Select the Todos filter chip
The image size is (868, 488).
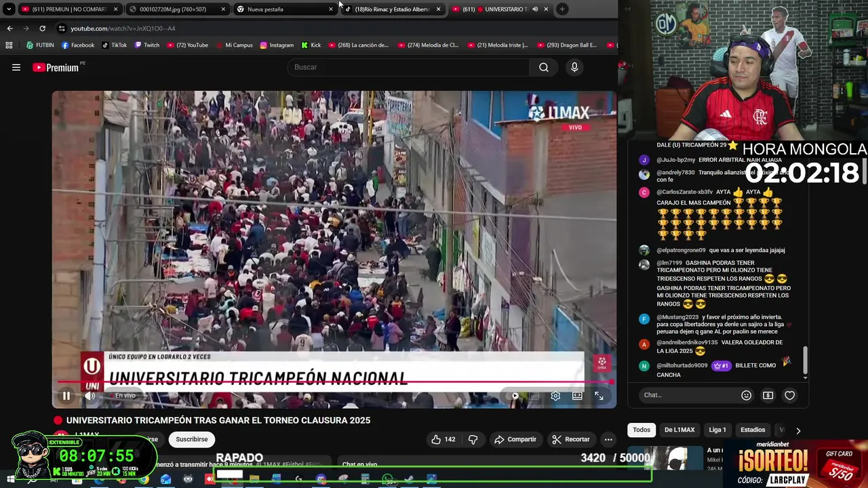point(642,430)
